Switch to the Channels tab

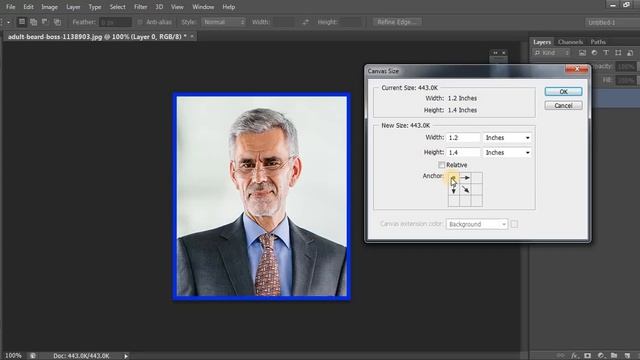(x=570, y=42)
